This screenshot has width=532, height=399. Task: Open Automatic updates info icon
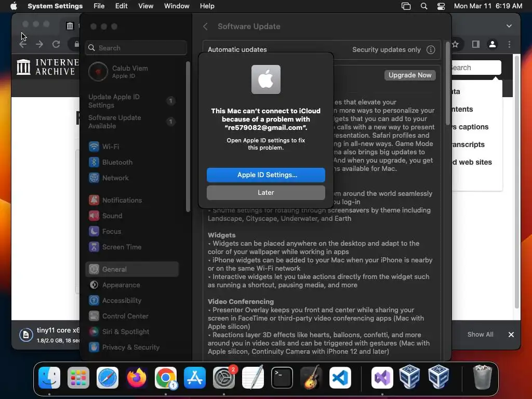(x=431, y=50)
